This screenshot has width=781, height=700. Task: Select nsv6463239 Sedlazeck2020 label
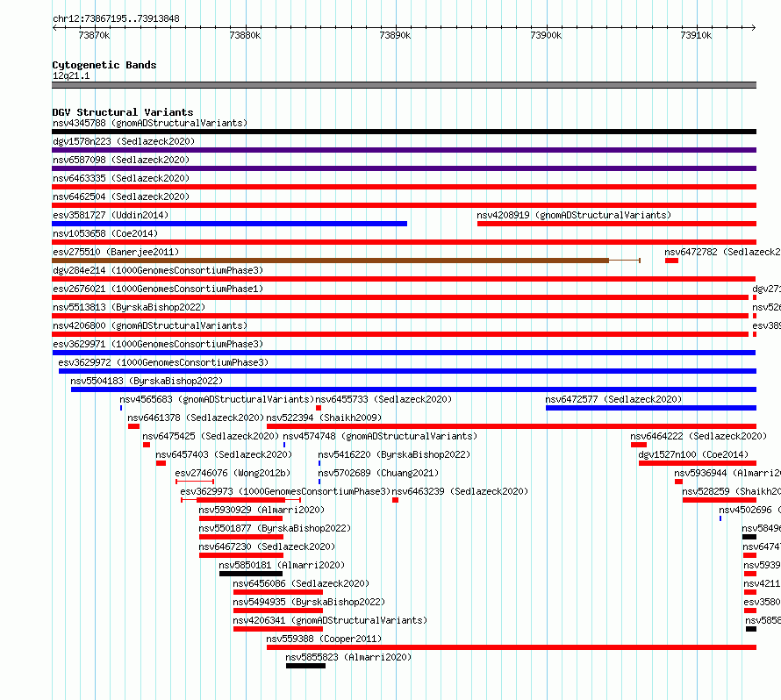(x=460, y=491)
